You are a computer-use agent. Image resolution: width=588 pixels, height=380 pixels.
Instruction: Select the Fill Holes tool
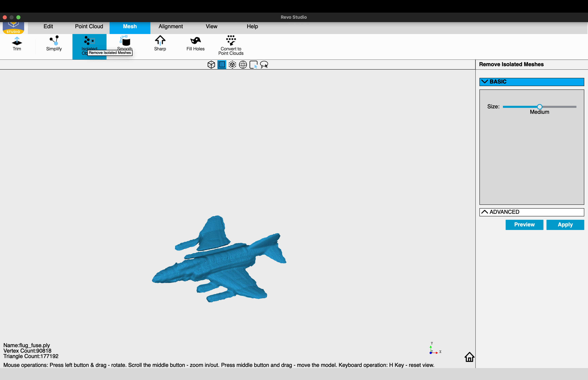[x=195, y=44]
